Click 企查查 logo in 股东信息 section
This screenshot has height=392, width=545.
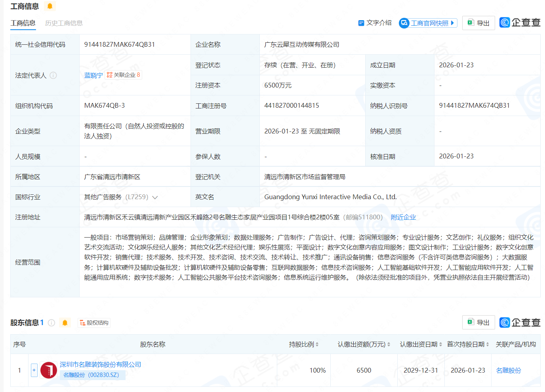tap(520, 322)
